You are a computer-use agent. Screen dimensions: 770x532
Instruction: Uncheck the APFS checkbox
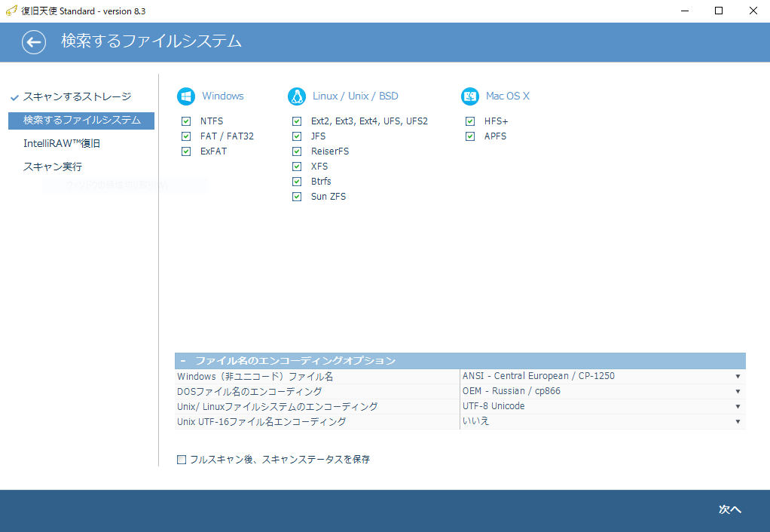click(x=470, y=136)
